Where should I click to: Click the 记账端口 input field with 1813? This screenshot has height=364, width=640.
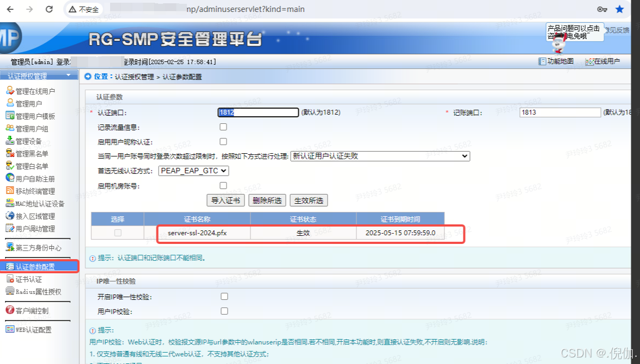tap(560, 112)
